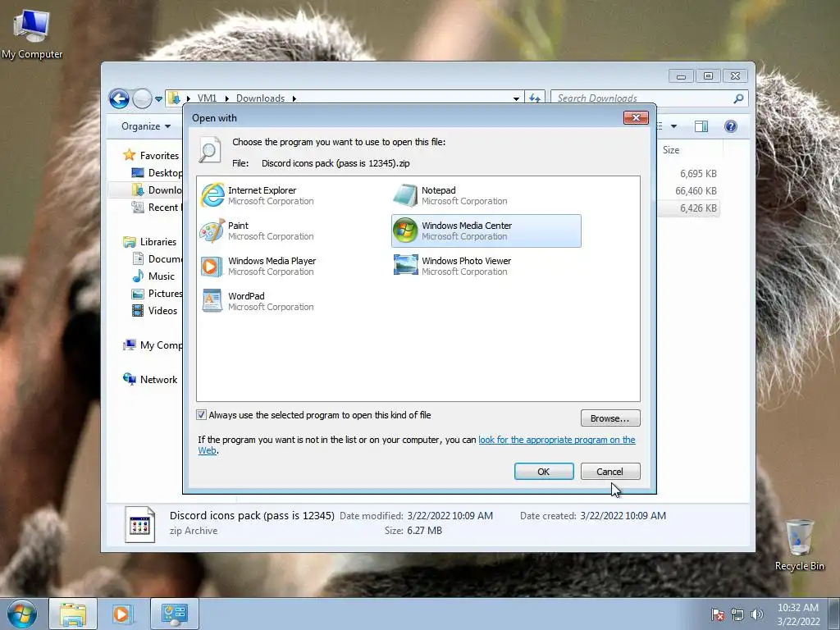Select Windows Media Player in Open with
Viewport: 840px width, 630px height.
[258, 267]
